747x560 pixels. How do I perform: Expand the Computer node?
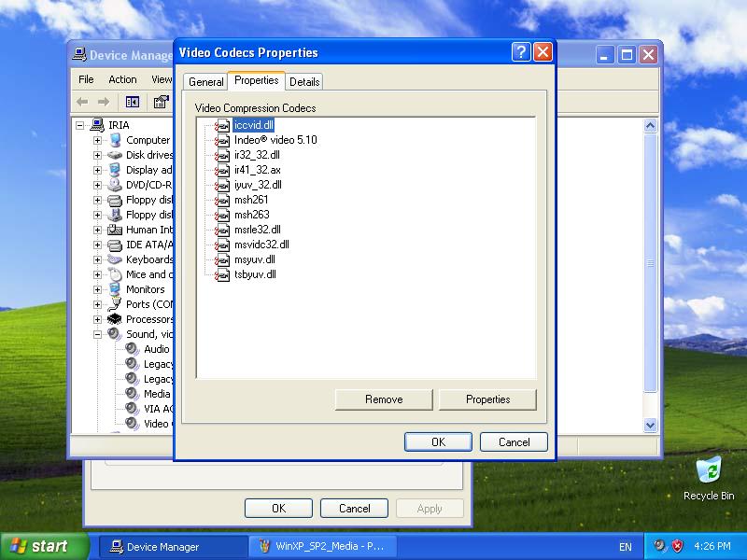pos(98,141)
